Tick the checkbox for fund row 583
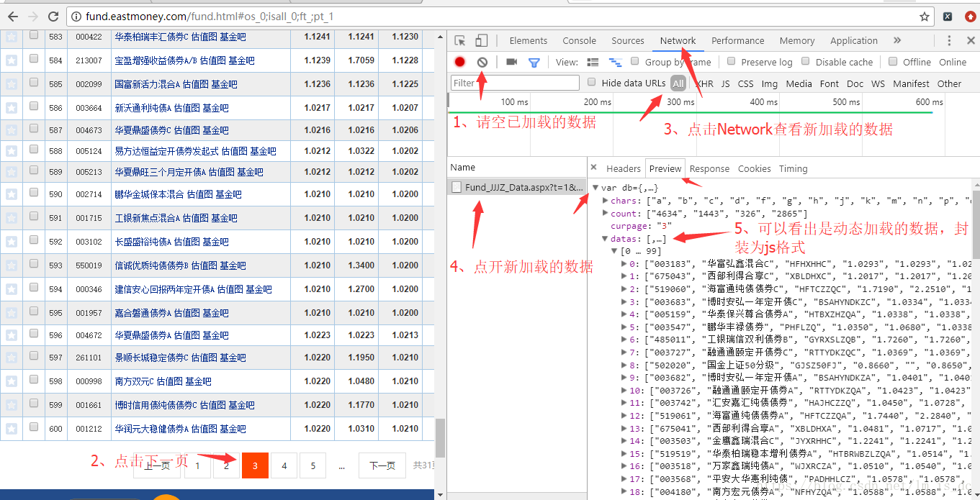Screen dimensions: 980x500 click(x=34, y=35)
